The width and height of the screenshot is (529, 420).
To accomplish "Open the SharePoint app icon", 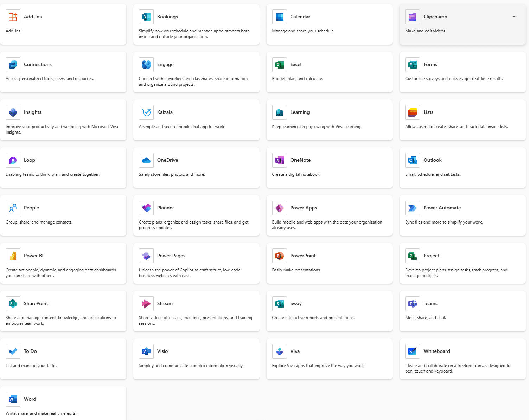I will tap(13, 304).
